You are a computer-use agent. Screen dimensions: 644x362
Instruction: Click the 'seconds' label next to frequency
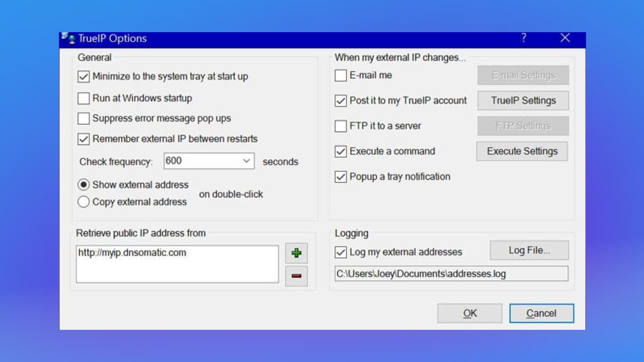(x=280, y=162)
